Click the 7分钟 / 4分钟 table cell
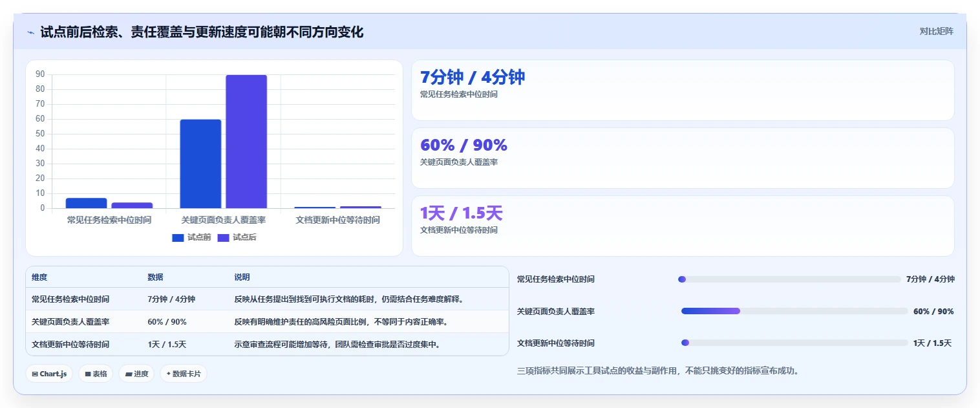980x408 pixels. tap(171, 299)
